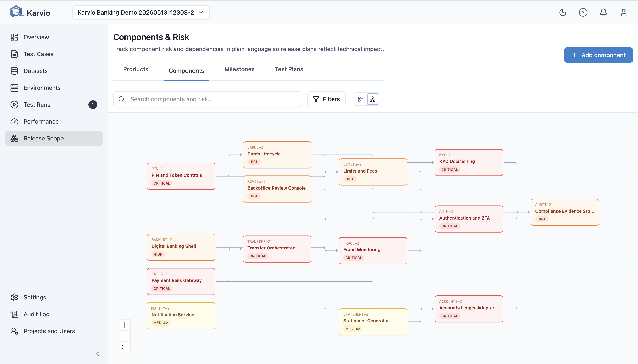Image resolution: width=638 pixels, height=364 pixels.
Task: Click CRITICAL badge on KYC Decisioning
Action: pos(449,170)
